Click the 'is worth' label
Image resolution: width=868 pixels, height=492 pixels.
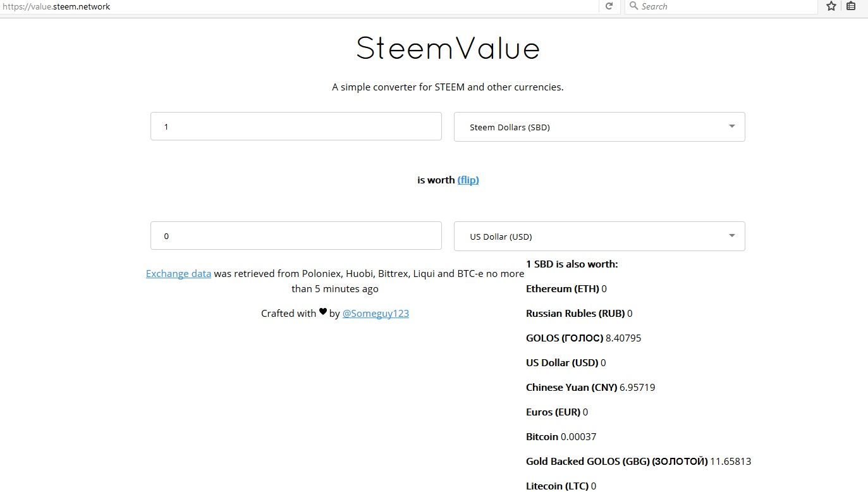coord(436,180)
